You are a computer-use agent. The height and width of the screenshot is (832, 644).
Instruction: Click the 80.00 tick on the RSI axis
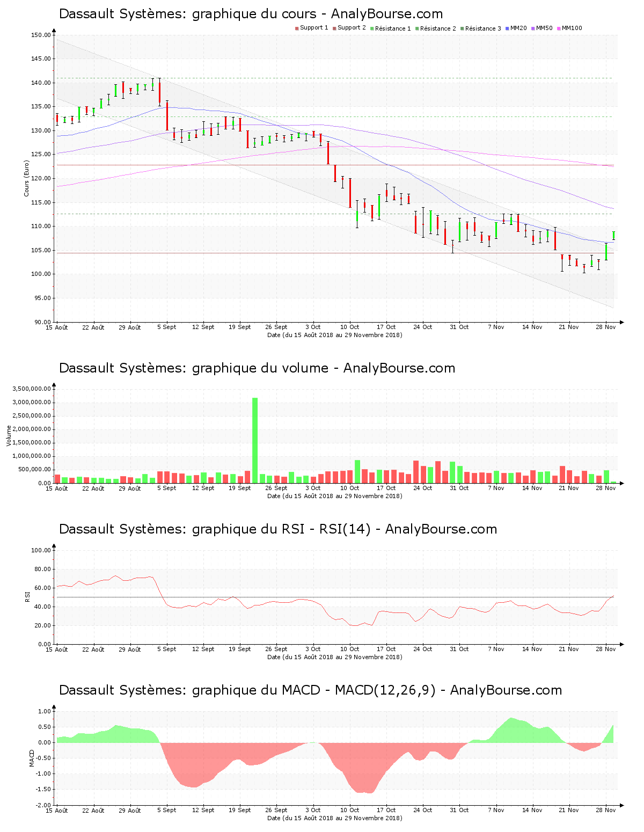point(43,569)
